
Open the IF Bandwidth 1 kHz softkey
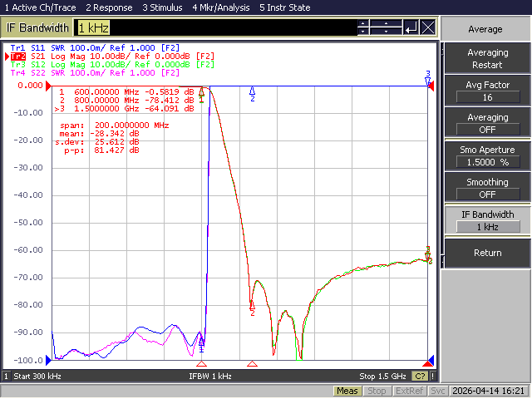(488, 220)
